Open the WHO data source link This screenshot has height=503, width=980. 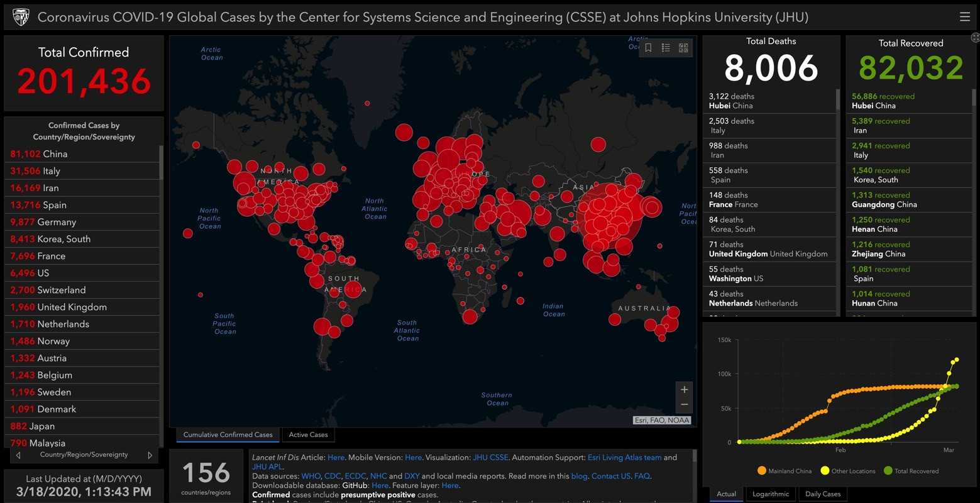[311, 476]
